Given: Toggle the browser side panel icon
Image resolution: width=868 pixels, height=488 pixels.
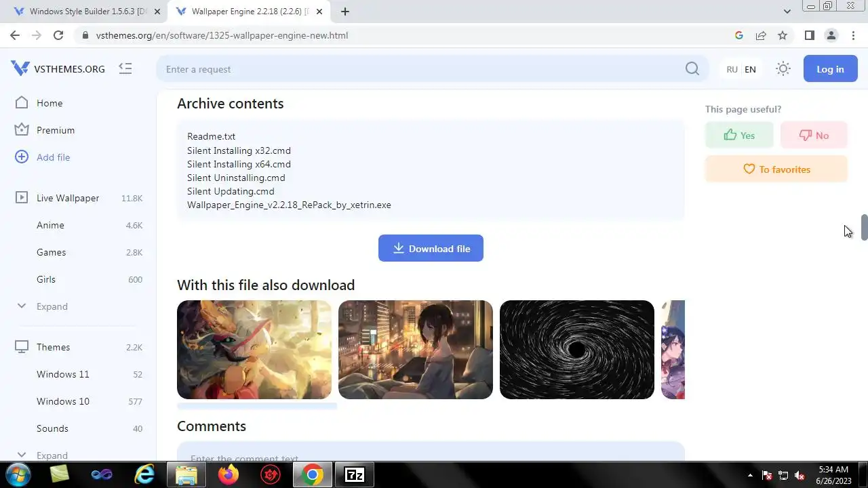Looking at the screenshot, I should 809,35.
